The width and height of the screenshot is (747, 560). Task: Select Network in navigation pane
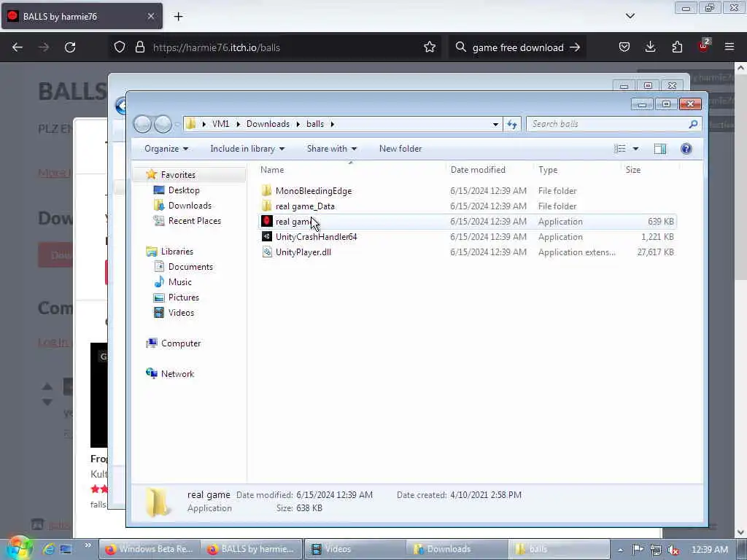[x=177, y=374]
